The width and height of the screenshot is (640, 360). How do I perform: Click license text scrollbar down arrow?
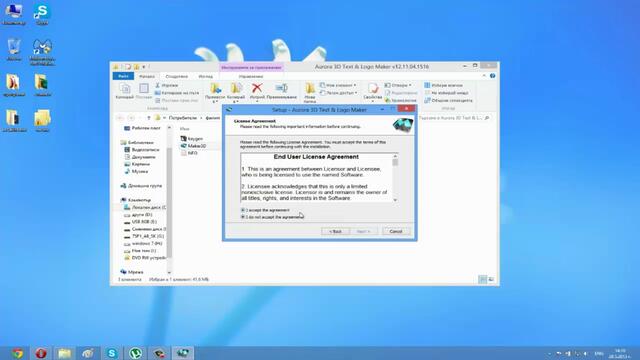[x=395, y=200]
